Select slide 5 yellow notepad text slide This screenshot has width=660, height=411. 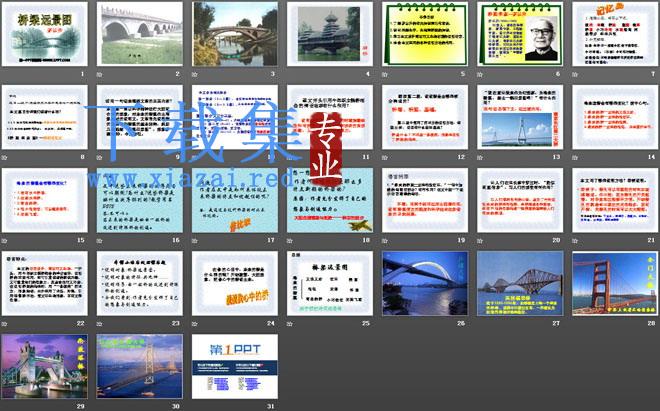pyautogui.click(x=425, y=34)
